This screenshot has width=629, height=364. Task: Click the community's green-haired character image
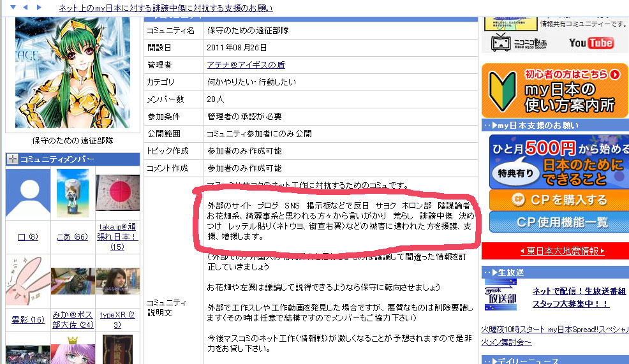coord(71,64)
